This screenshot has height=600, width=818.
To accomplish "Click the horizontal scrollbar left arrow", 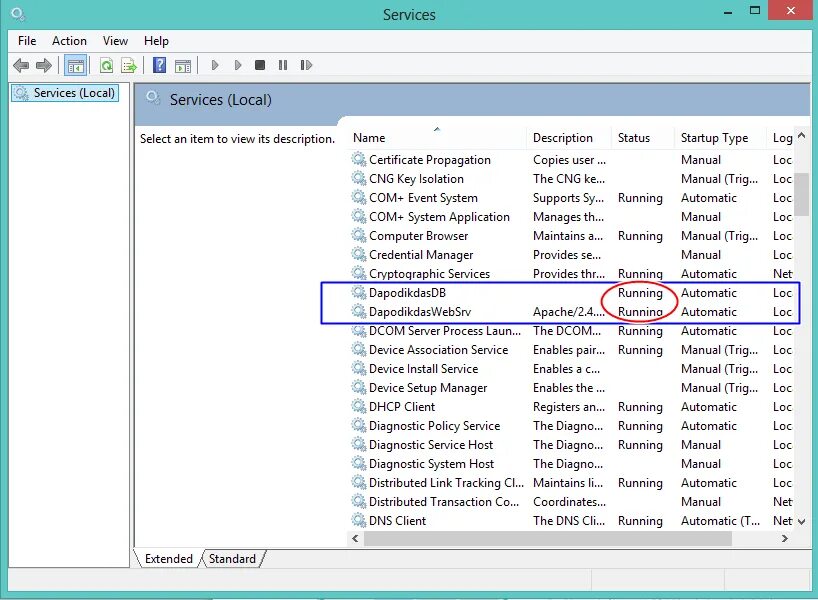I will pyautogui.click(x=355, y=538).
